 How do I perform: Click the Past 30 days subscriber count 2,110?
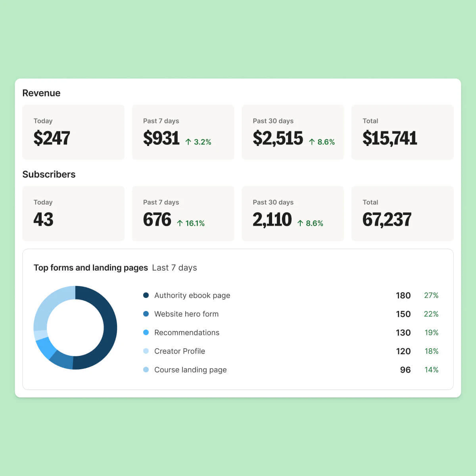[x=271, y=219]
